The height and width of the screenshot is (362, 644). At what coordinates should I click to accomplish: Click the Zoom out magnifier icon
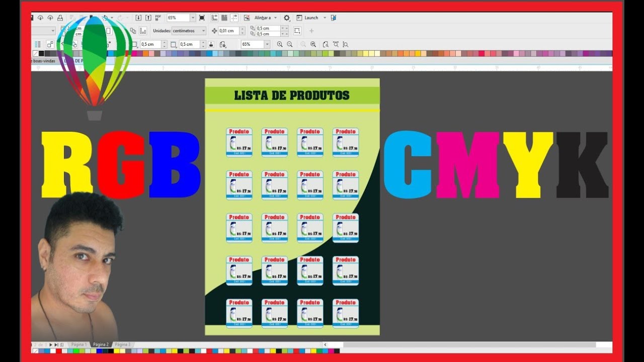pyautogui.click(x=289, y=44)
